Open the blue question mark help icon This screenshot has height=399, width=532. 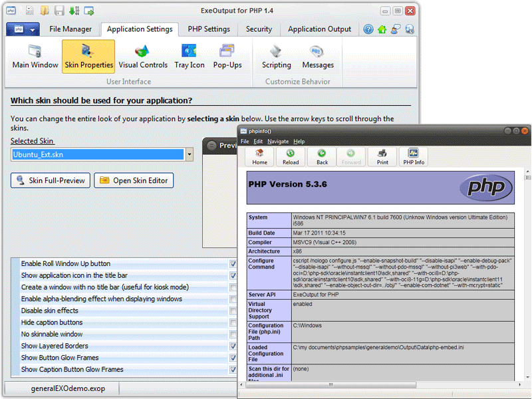point(368,29)
